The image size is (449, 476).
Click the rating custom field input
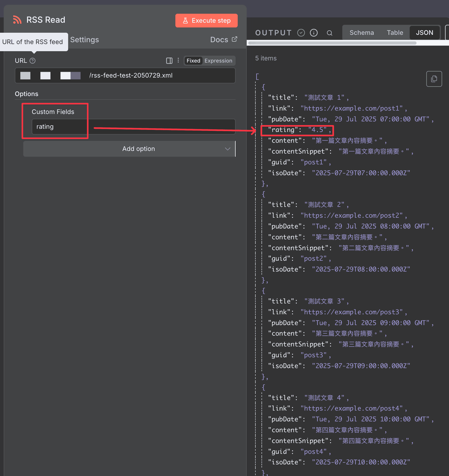(59, 127)
